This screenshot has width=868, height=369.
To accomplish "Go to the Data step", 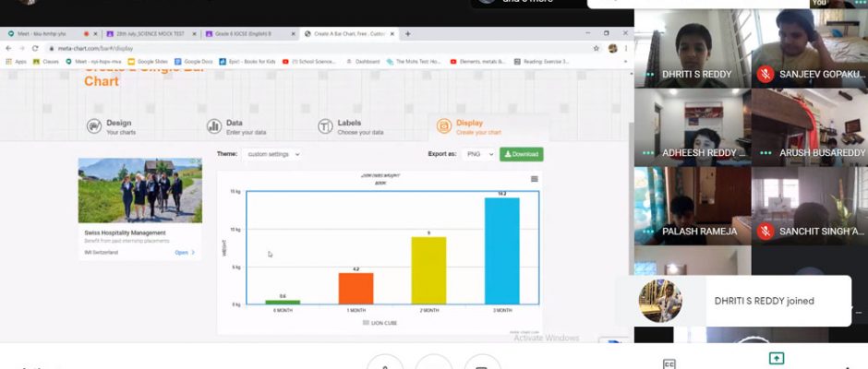I will point(236,126).
